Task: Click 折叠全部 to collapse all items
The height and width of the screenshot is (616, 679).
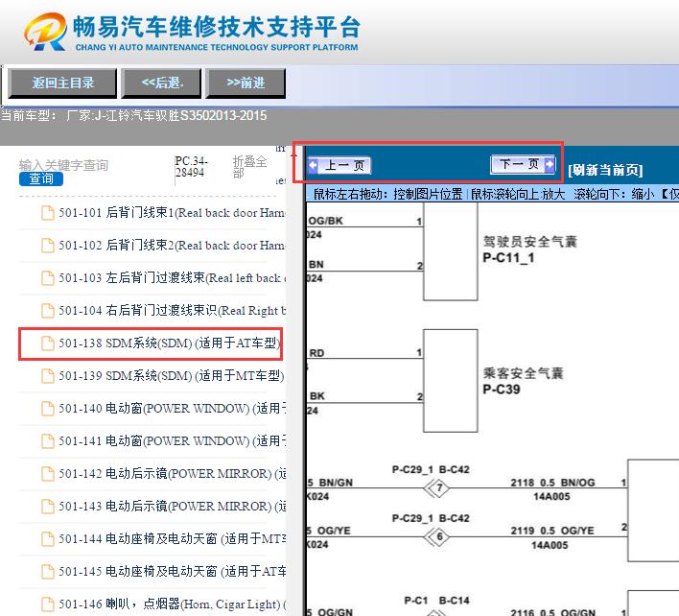Action: point(249,167)
